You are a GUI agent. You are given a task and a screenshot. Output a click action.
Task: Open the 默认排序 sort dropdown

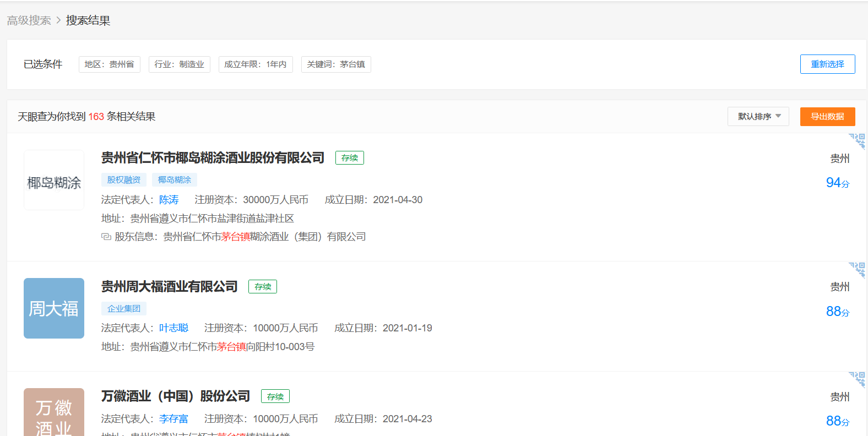pyautogui.click(x=758, y=117)
